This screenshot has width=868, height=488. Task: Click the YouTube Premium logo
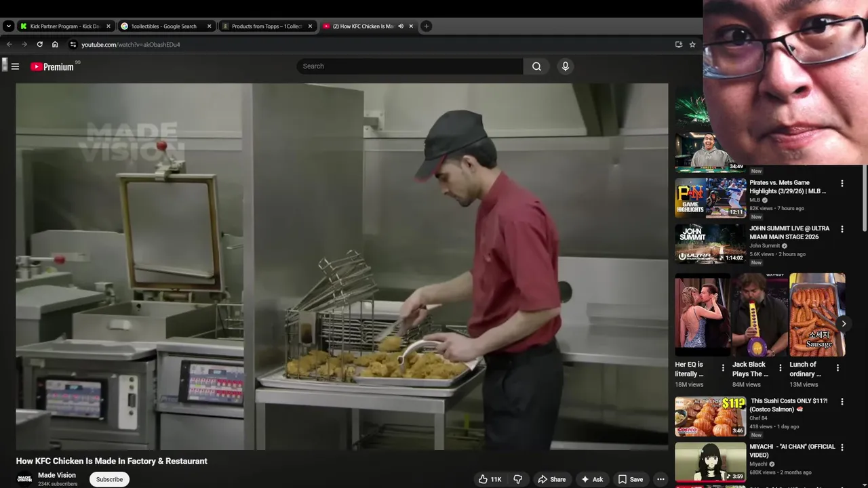coord(52,66)
